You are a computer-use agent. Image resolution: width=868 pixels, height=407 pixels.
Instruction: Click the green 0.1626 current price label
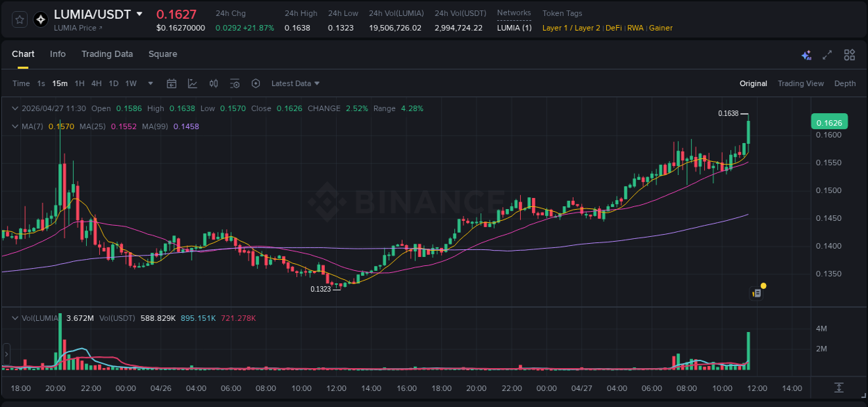point(829,123)
